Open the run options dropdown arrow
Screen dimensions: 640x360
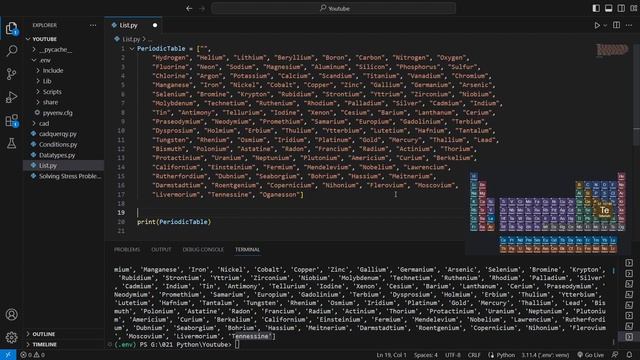coord(605,25)
